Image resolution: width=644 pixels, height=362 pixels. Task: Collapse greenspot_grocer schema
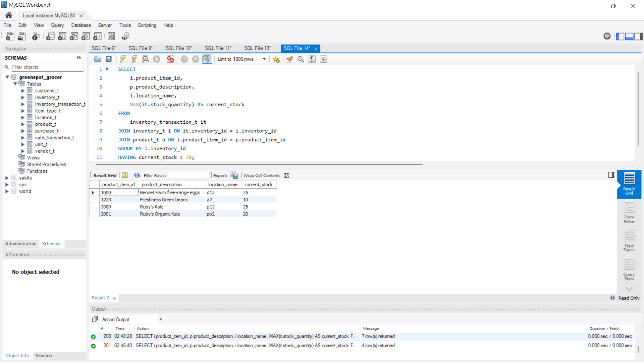point(7,77)
